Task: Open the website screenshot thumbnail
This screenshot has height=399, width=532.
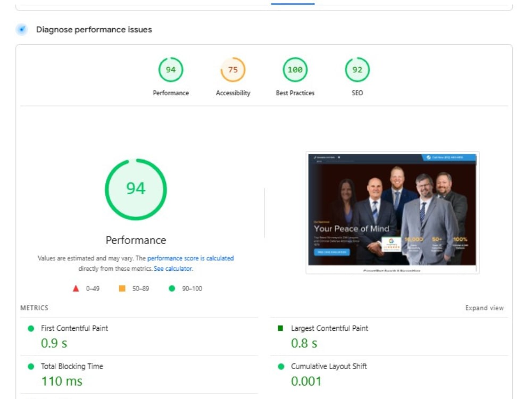Action: pyautogui.click(x=392, y=212)
